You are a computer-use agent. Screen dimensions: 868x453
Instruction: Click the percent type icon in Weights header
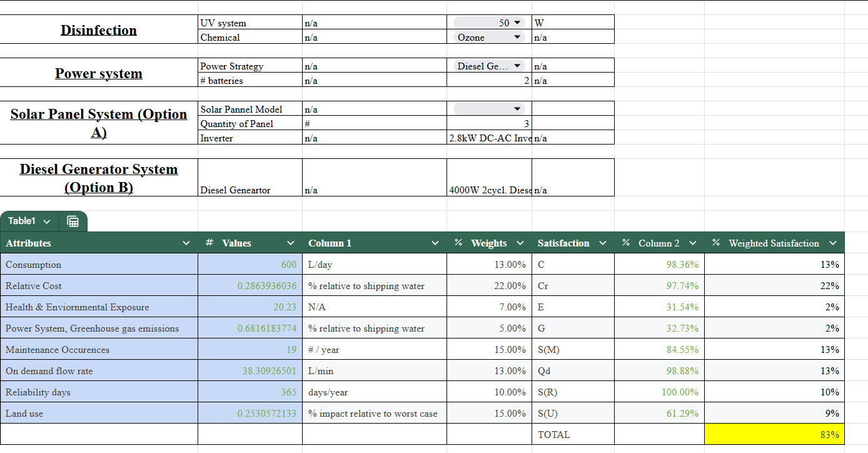tap(458, 243)
